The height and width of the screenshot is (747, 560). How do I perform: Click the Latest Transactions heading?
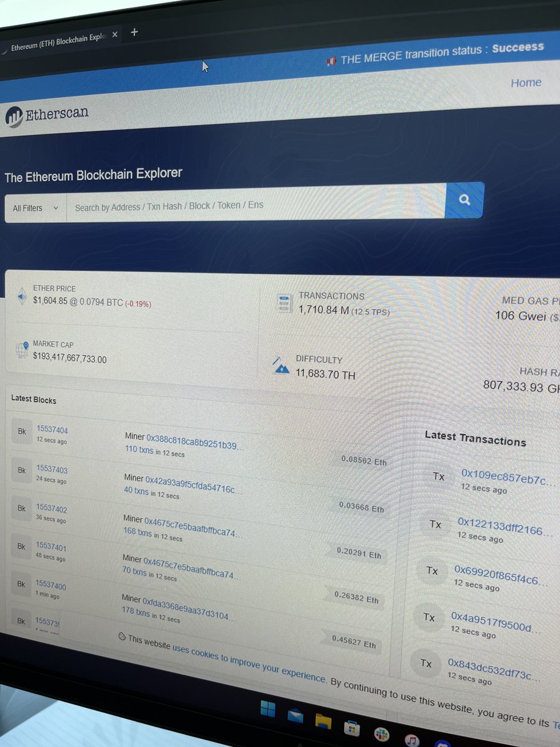pyautogui.click(x=475, y=439)
